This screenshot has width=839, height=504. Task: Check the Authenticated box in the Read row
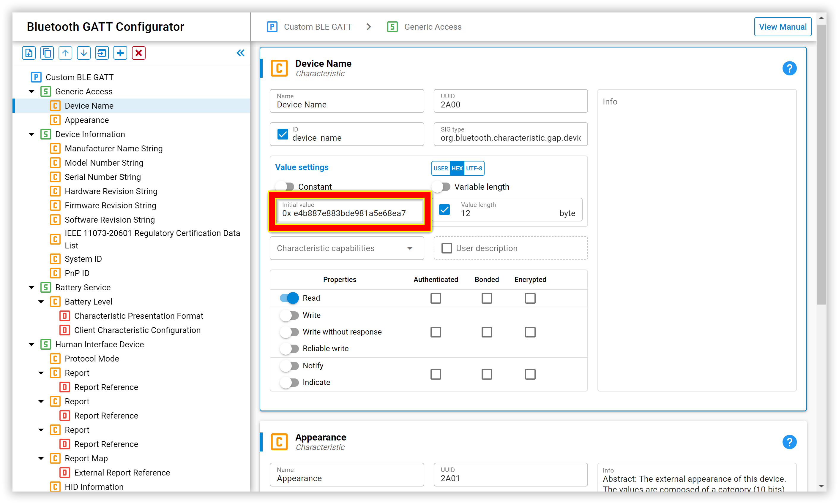pos(436,298)
